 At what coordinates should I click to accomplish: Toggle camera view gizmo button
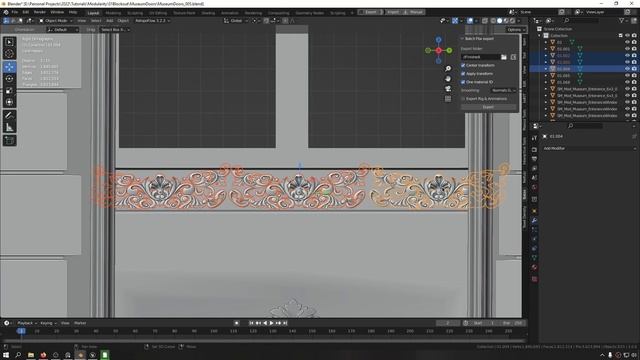[x=448, y=89]
